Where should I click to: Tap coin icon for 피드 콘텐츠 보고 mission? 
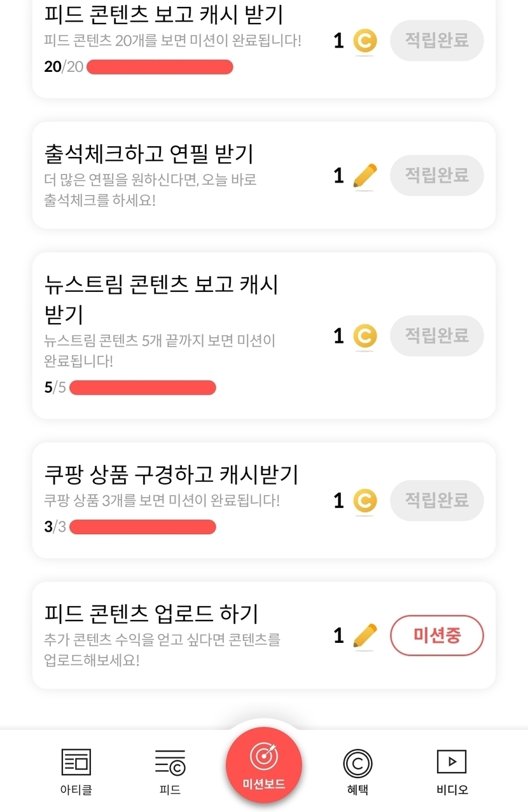coord(365,41)
